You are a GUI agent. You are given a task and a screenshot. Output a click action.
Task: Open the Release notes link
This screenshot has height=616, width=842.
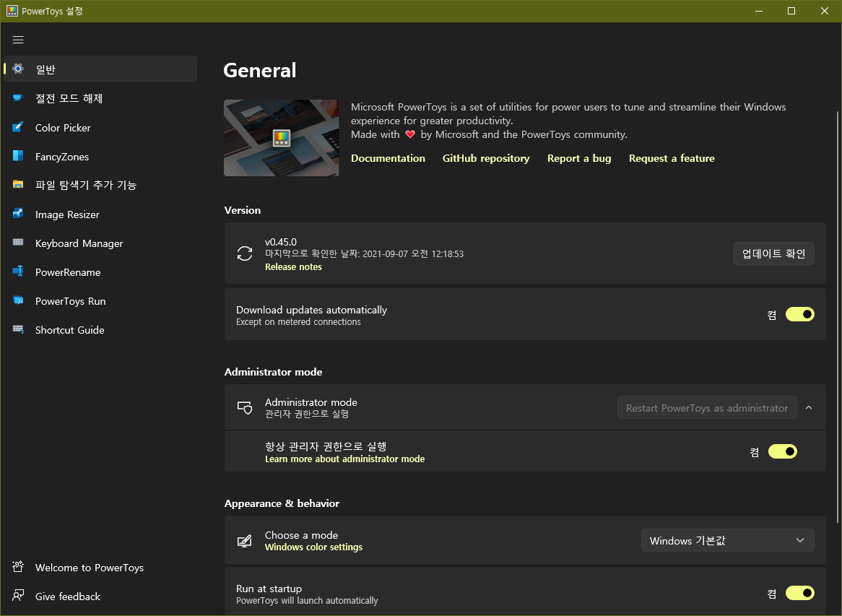(294, 267)
